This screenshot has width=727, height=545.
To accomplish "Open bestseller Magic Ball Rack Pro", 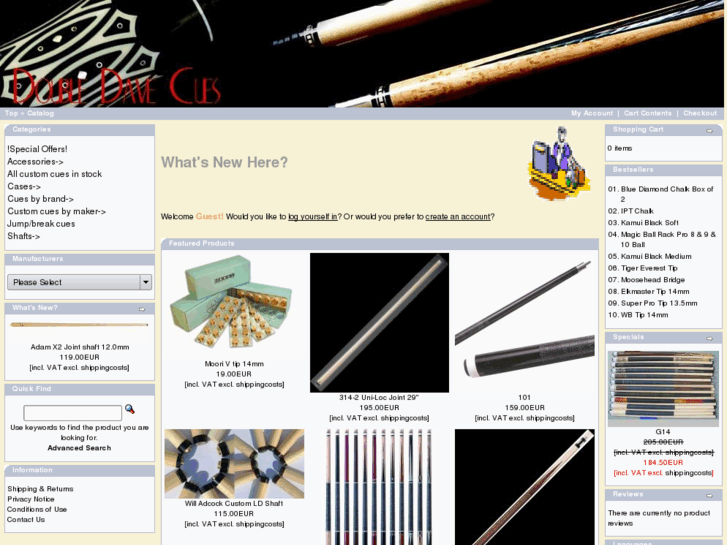I will pyautogui.click(x=668, y=239).
